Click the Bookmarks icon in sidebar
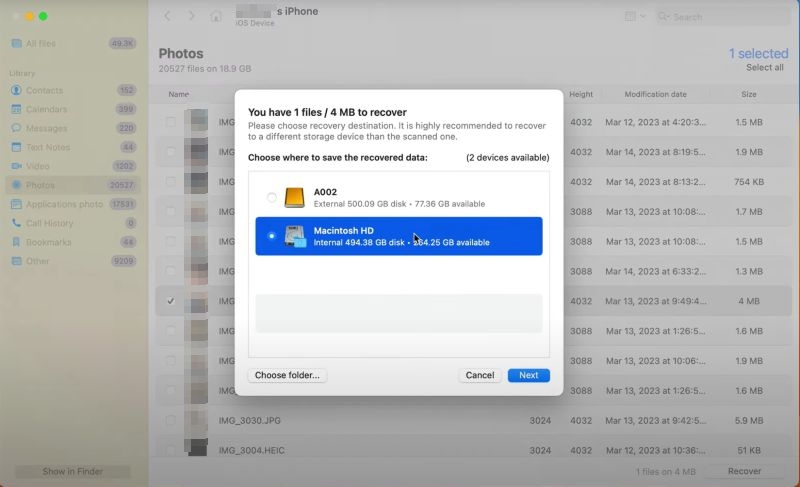800x487 pixels. point(16,242)
